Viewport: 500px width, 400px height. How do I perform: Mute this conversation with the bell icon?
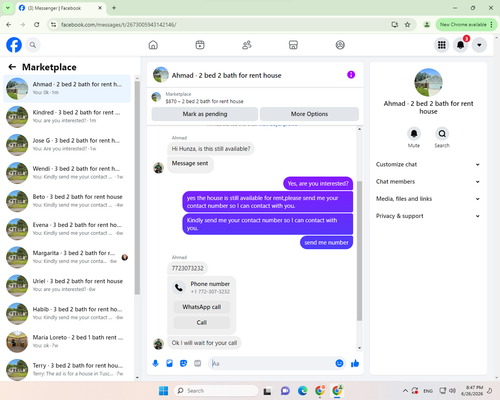point(414,134)
